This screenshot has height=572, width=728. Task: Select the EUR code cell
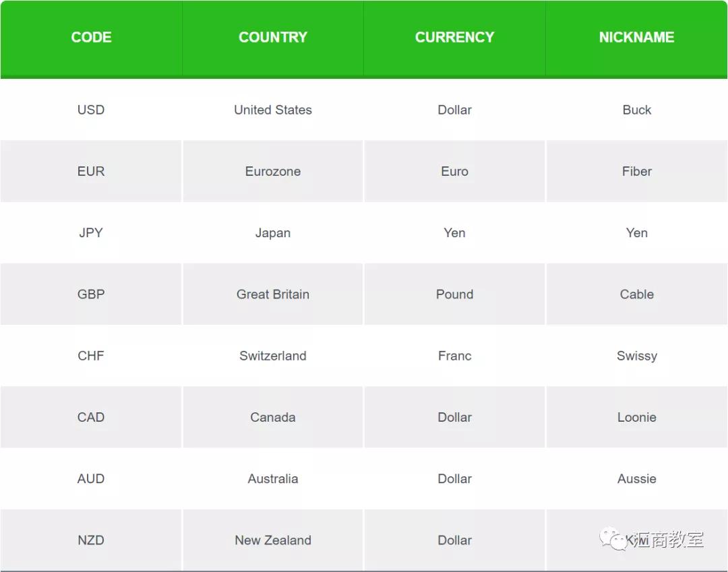pos(91,171)
